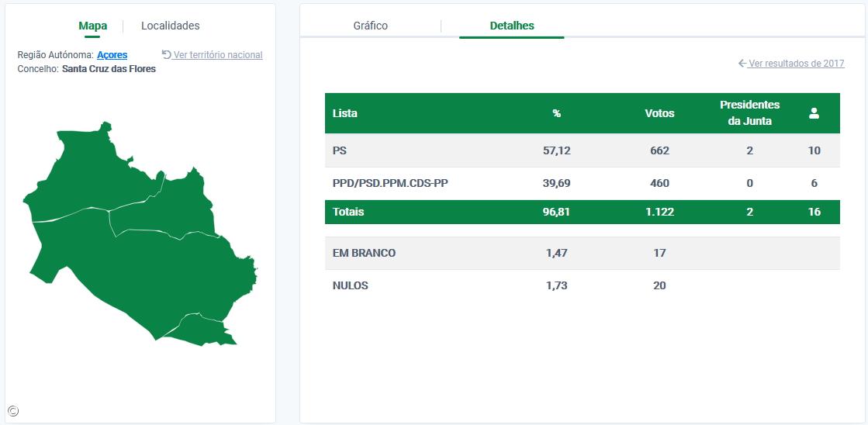Switch to the Mapa tab

click(x=93, y=26)
